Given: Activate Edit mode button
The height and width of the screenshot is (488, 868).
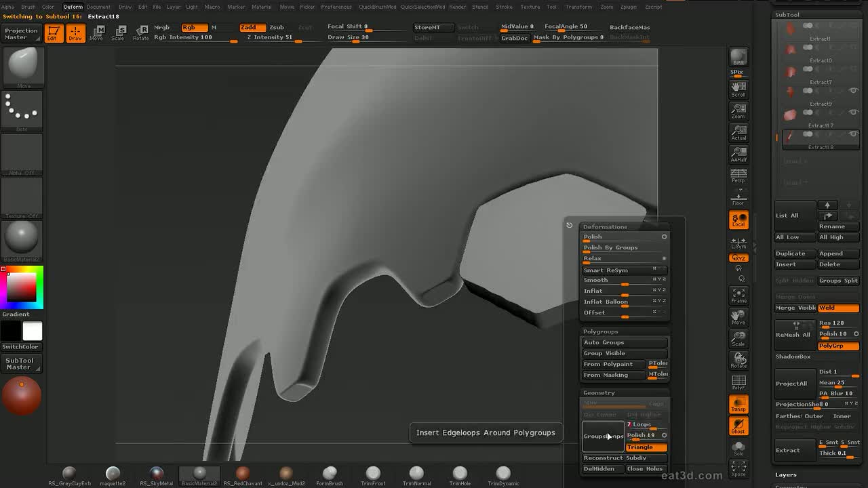Looking at the screenshot, I should click(x=53, y=33).
